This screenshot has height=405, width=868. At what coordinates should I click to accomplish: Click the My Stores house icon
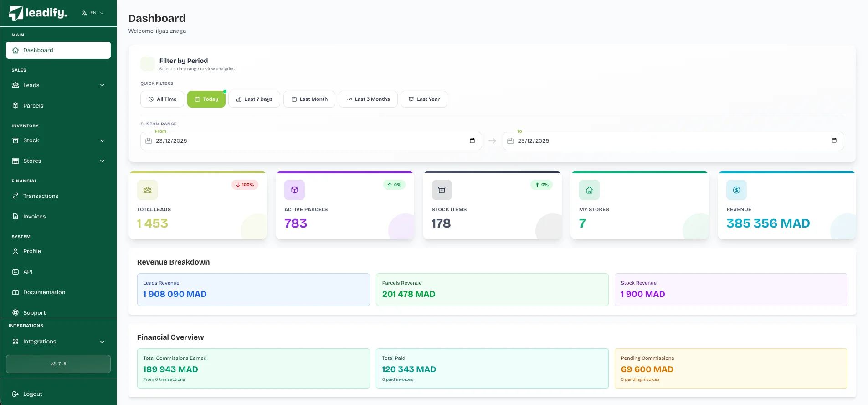coord(589,190)
